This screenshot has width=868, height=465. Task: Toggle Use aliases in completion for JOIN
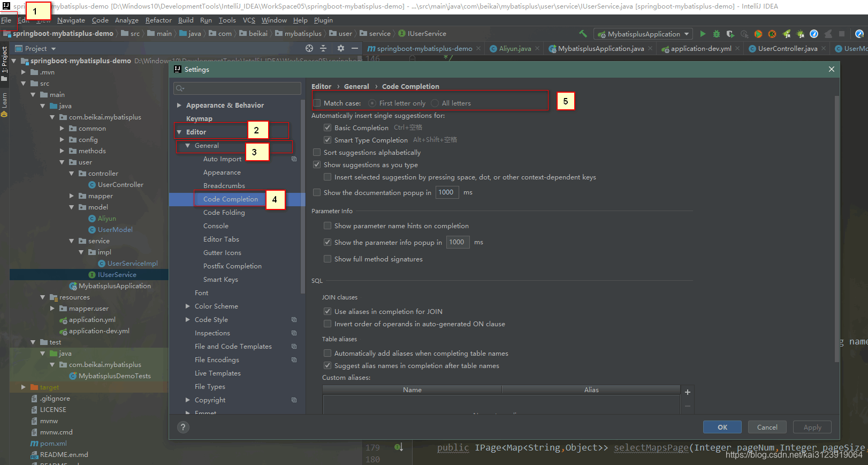click(x=328, y=311)
